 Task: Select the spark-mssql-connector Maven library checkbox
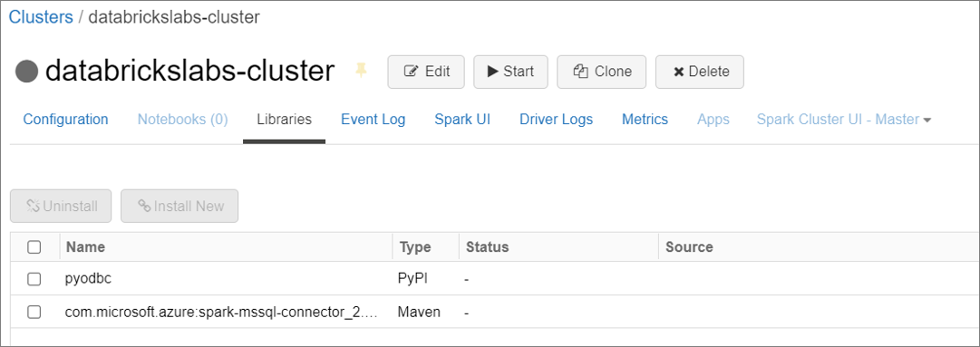point(34,312)
